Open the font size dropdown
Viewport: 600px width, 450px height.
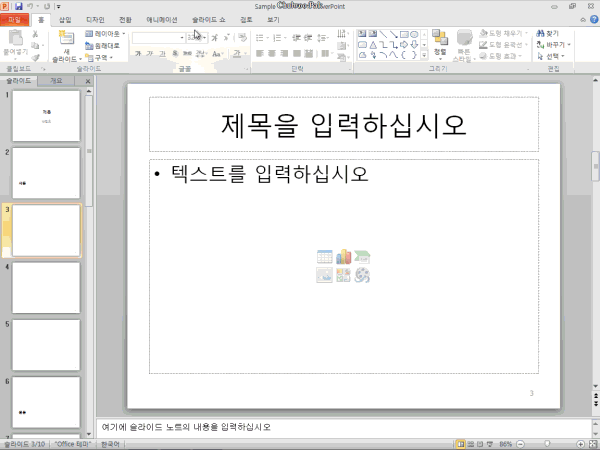pyautogui.click(x=205, y=38)
